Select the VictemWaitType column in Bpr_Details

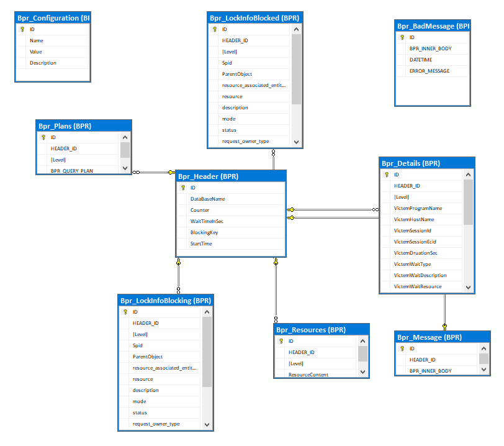pyautogui.click(x=421, y=264)
